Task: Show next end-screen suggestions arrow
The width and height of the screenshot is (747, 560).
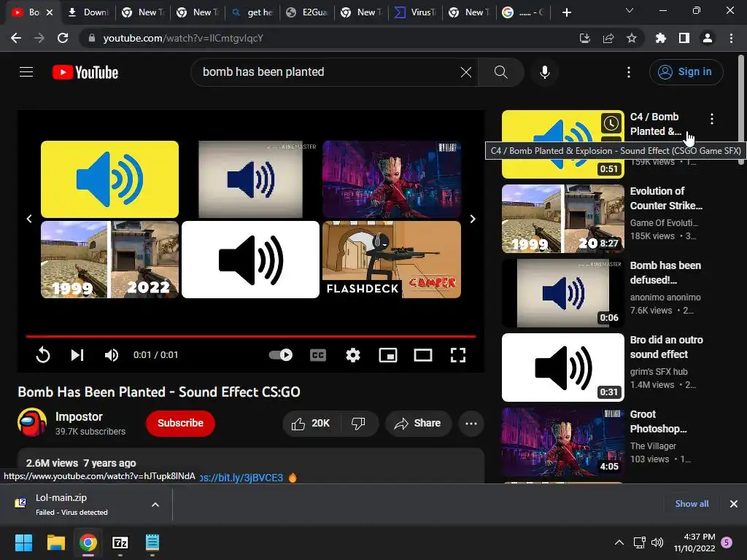Action: [473, 219]
